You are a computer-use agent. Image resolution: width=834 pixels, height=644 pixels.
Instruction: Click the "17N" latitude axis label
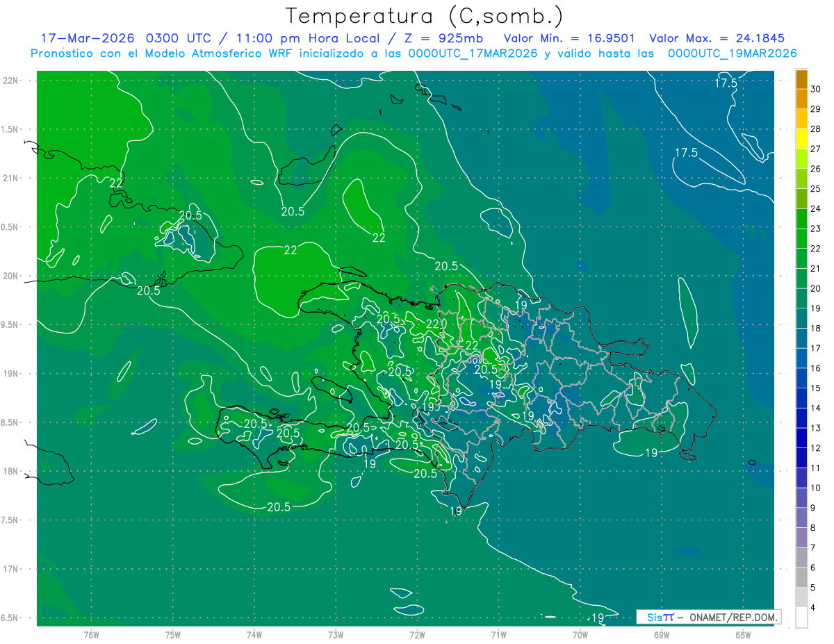click(10, 569)
